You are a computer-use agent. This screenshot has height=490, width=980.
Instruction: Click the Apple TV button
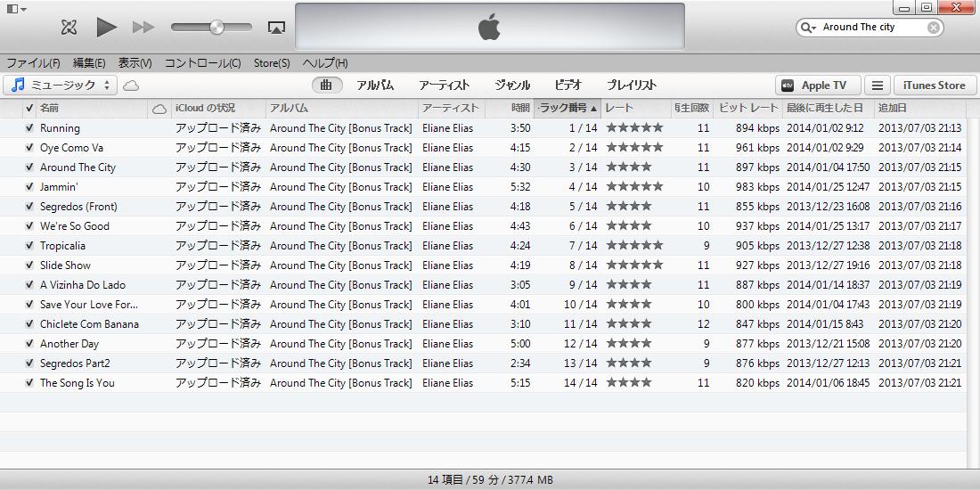[x=818, y=86]
